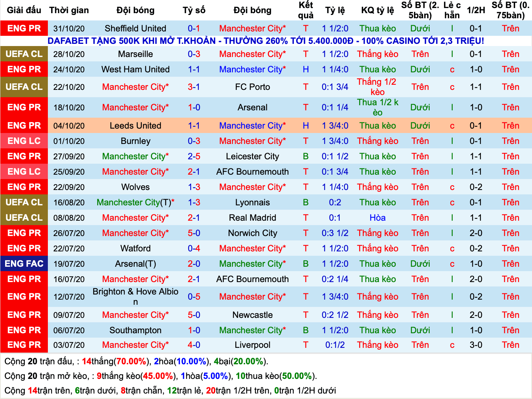
Task: Click score 0-1 for Sheffield United match
Action: coord(194,28)
